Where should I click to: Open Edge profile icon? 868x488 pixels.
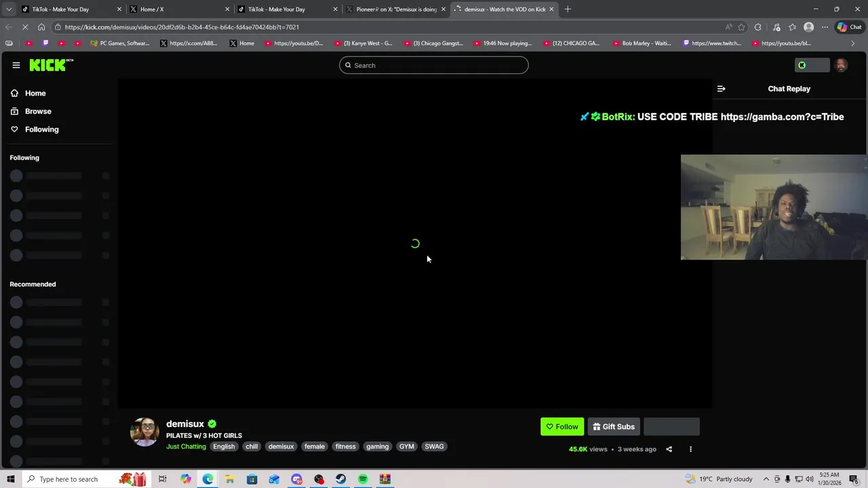tap(808, 27)
